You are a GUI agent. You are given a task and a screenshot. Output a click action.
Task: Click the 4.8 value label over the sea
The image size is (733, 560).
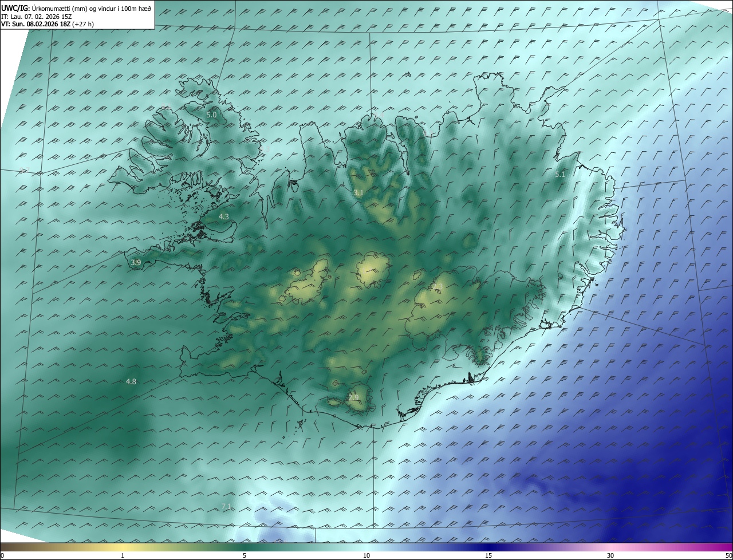[131, 381]
